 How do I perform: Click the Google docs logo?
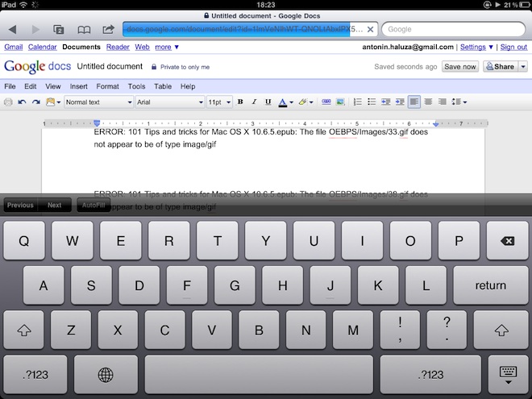click(x=37, y=66)
